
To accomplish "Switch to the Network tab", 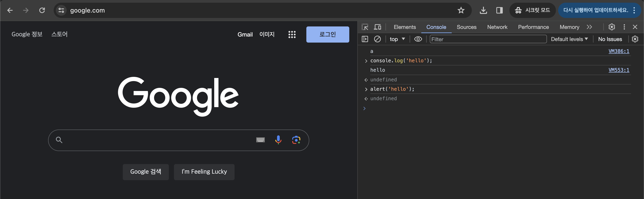I will (497, 27).
